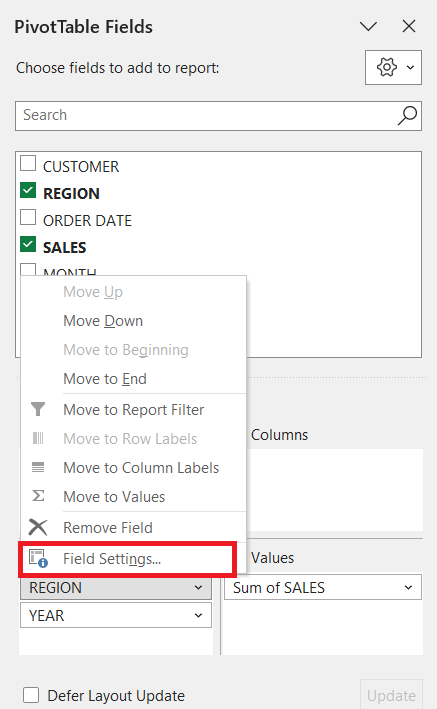This screenshot has height=709, width=437.
Task: Click the sigma Values icon
Action: coord(38,496)
